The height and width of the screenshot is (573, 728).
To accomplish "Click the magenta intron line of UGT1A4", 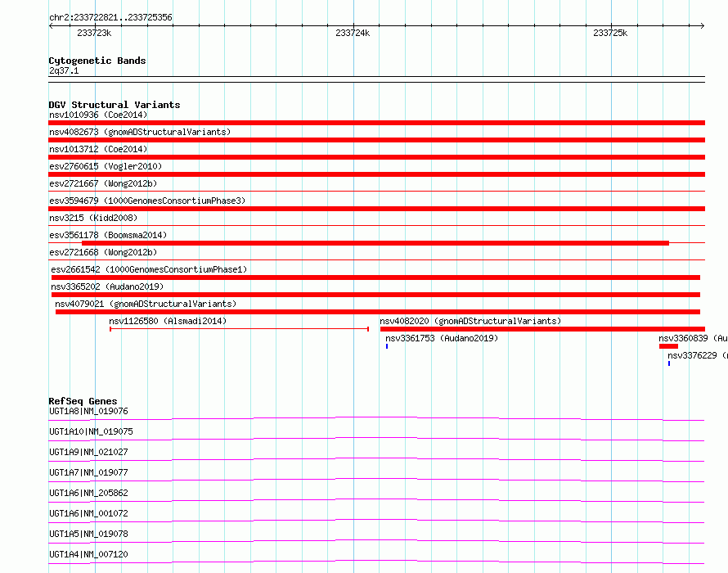I will point(376,561).
